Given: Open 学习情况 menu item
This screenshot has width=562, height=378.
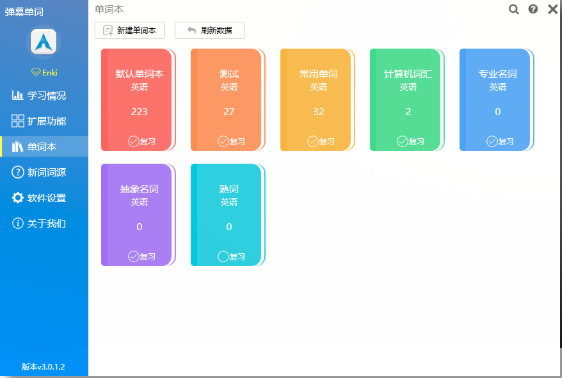Looking at the screenshot, I should pos(44,95).
